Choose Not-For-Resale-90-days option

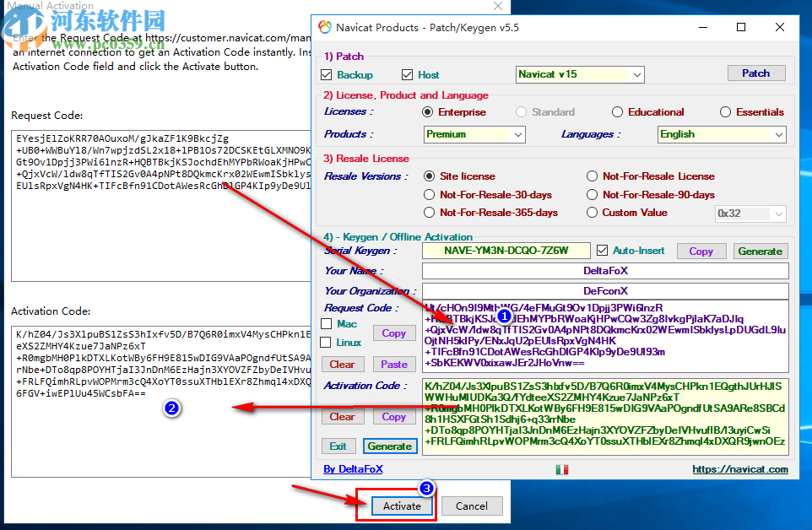click(x=592, y=195)
